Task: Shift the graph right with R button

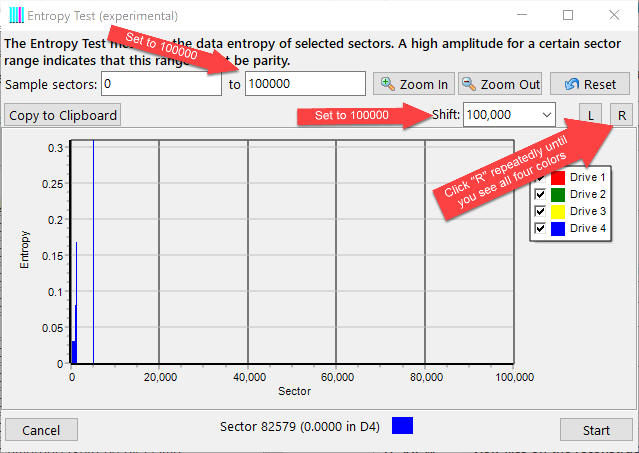Action: point(621,115)
